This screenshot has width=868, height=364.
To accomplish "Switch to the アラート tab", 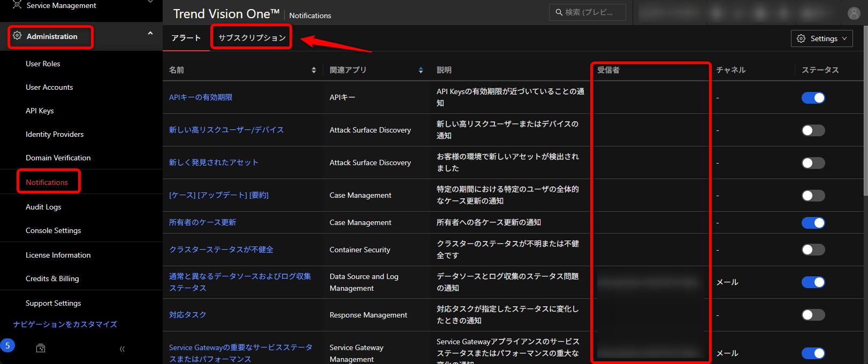I will pyautogui.click(x=186, y=38).
